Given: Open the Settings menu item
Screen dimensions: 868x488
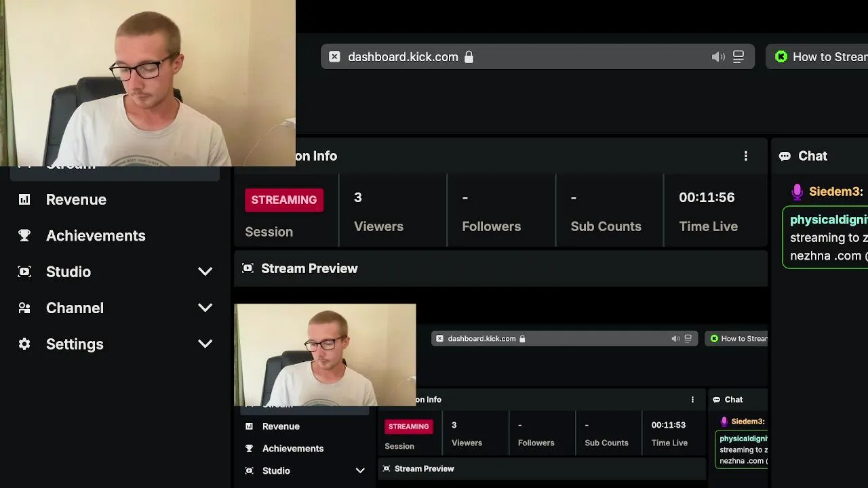Looking at the screenshot, I should pos(75,344).
